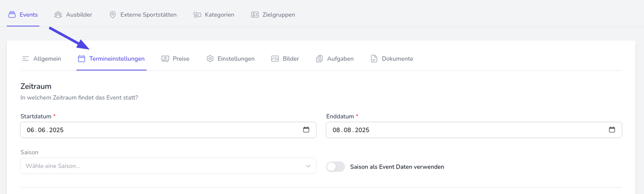This screenshot has height=194, width=644.
Task: Switch to the Allgemein tab
Action: pyautogui.click(x=42, y=59)
